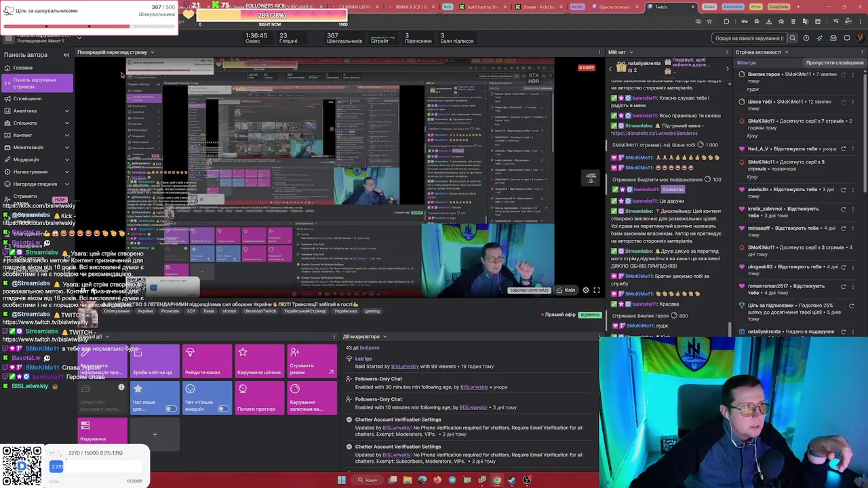
Task: Expand the Налаштування sidebar section
Action: click(66, 171)
